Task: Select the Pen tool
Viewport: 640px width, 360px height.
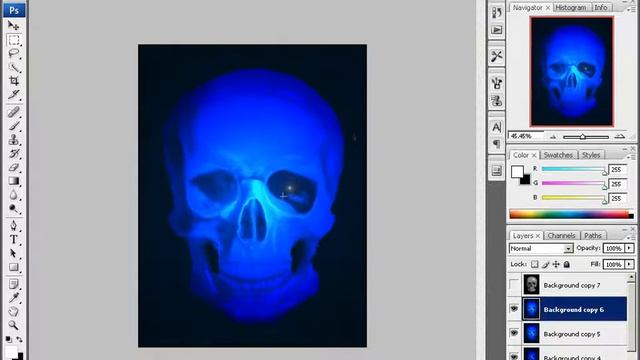Action: click(x=13, y=226)
